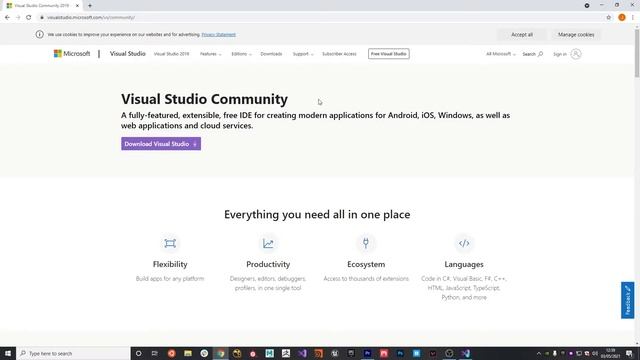
Task: Open the Visual Studio home link
Action: 127,53
